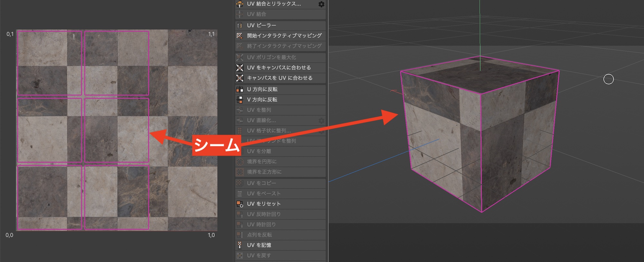Click the cube's dark top face
Screen dimensions: 644x262
pos(480,75)
